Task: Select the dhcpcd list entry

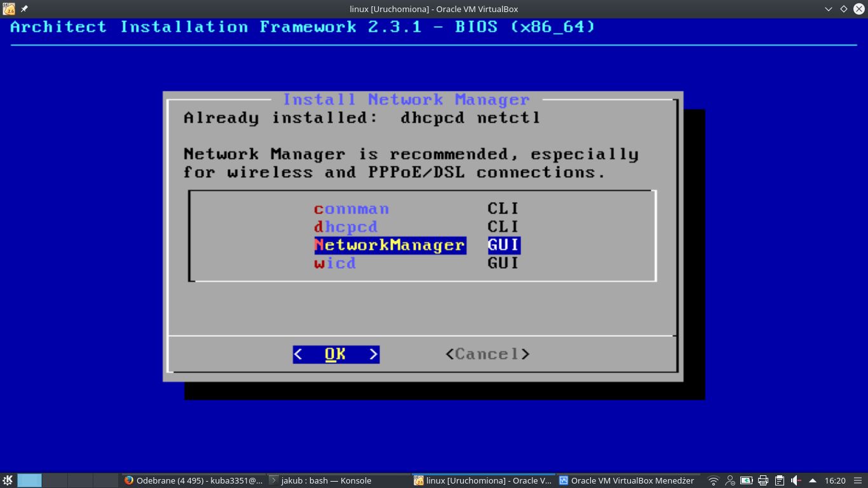Action: [416, 227]
